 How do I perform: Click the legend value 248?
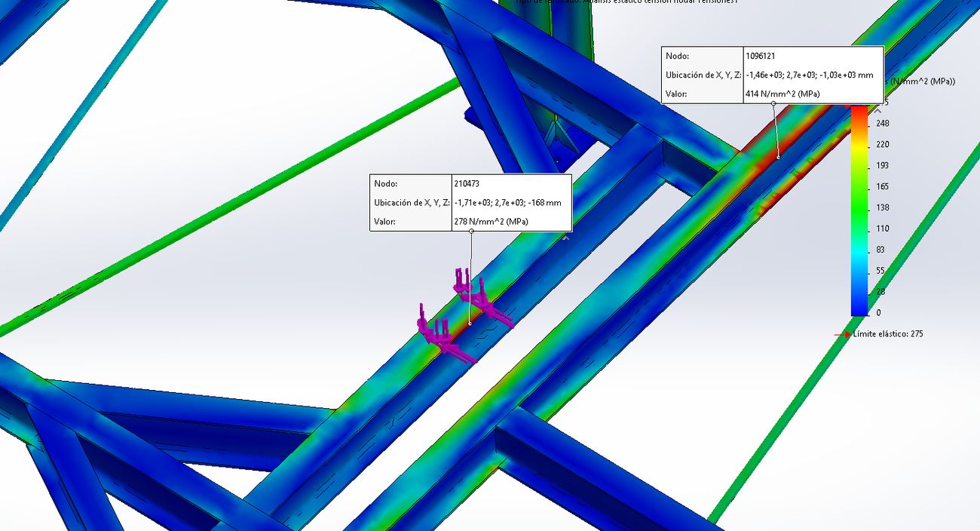(x=883, y=123)
